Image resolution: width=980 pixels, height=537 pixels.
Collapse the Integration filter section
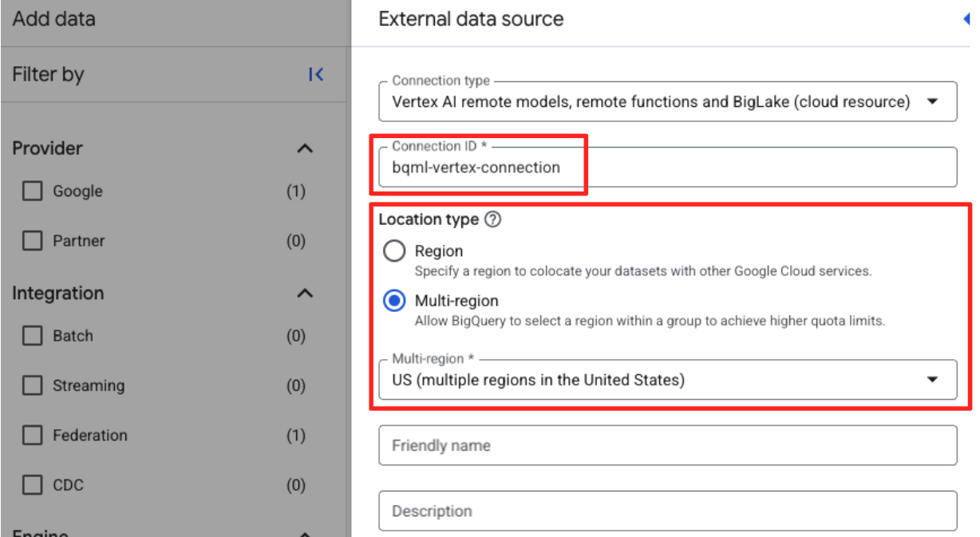(305, 294)
